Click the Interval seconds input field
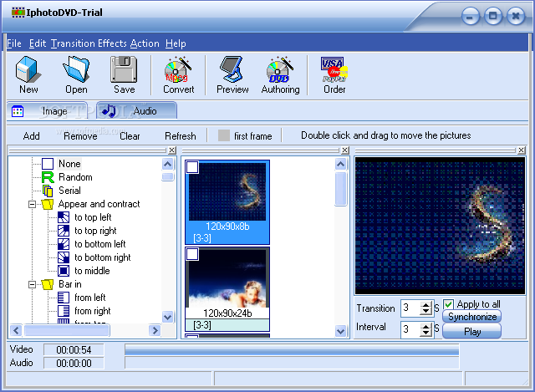This screenshot has height=392, width=535. tap(411, 329)
